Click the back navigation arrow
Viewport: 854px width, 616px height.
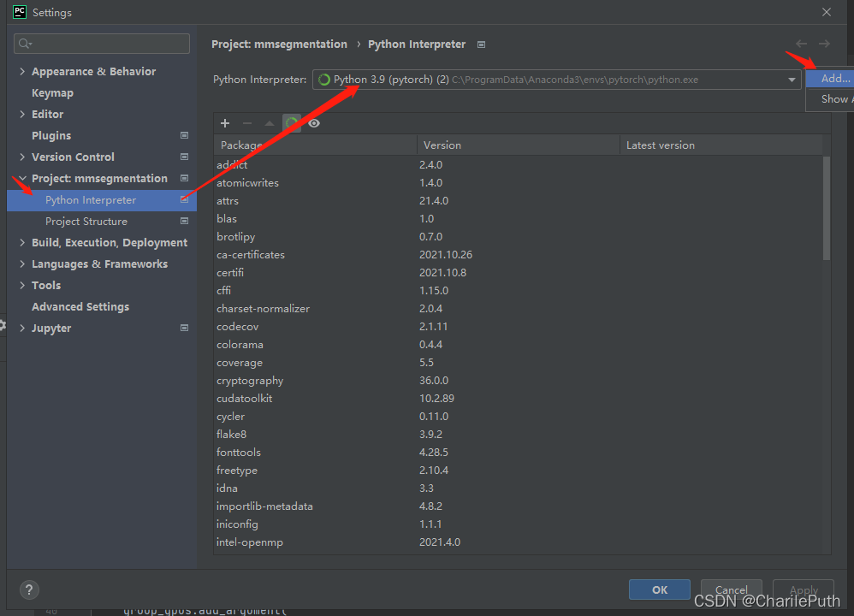[x=801, y=44]
